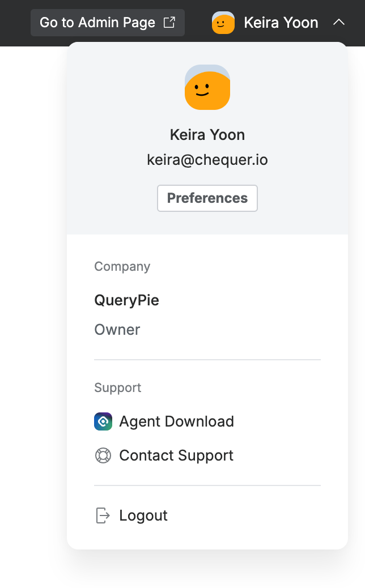The width and height of the screenshot is (365, 588).
Task: Click the Keira Yoon name in the header
Action: coord(281,23)
